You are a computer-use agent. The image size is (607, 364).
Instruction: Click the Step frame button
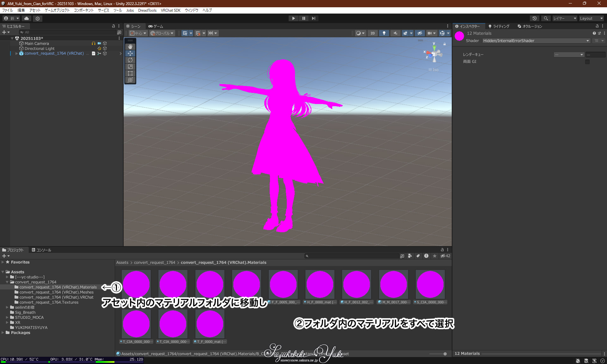313,18
